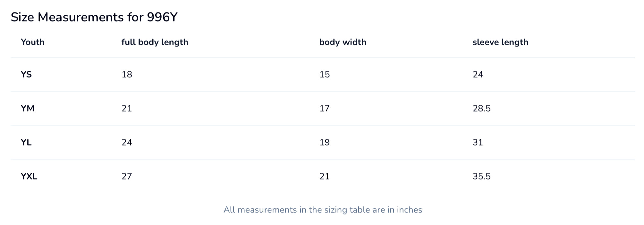The width and height of the screenshot is (644, 225).
Task: Select the YM sleeve length value 28.5
Action: point(481,108)
